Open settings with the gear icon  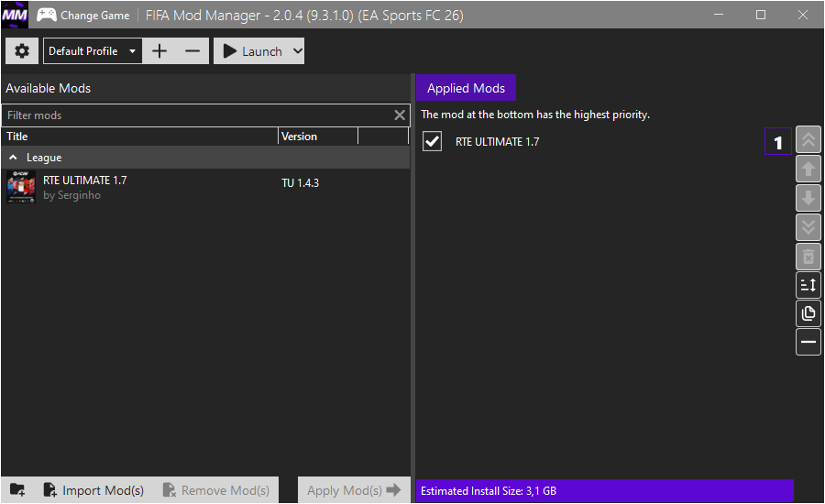pyautogui.click(x=22, y=51)
